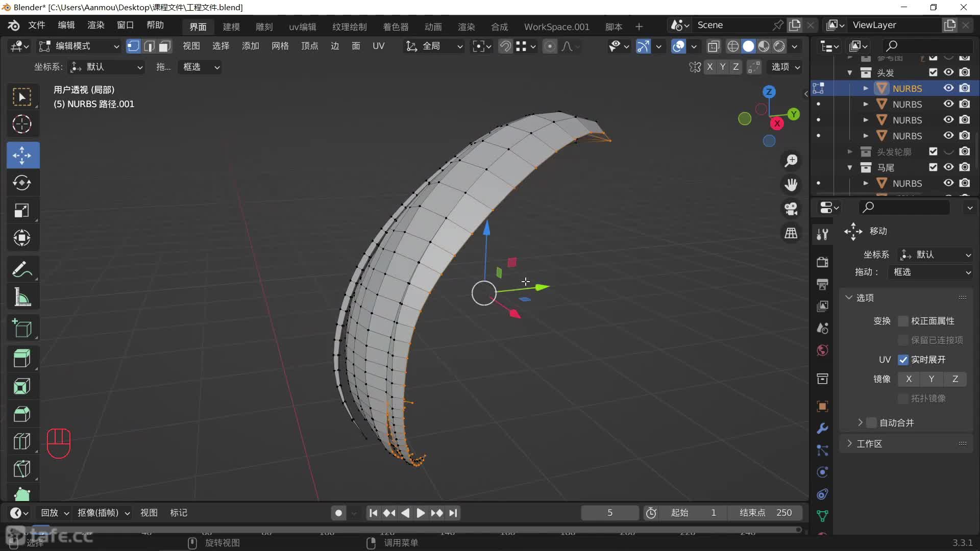Open the Object Data properties tab
980x551 pixels.
tap(822, 516)
